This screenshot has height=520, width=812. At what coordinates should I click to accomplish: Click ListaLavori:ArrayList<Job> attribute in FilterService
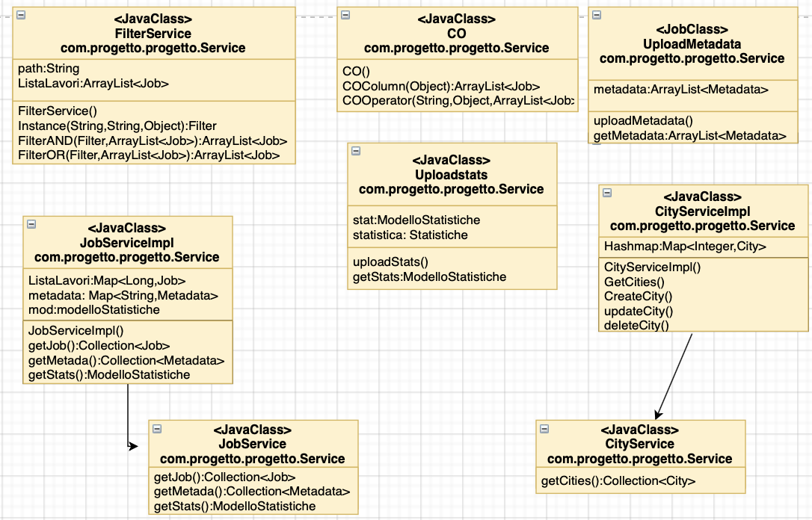(93, 83)
